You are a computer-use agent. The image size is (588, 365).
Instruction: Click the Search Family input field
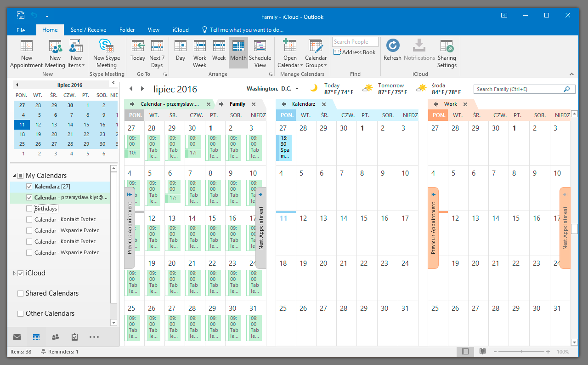(x=518, y=89)
